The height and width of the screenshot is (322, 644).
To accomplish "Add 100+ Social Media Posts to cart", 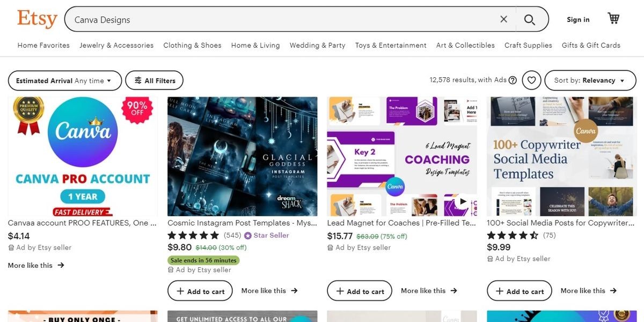I will click(519, 291).
